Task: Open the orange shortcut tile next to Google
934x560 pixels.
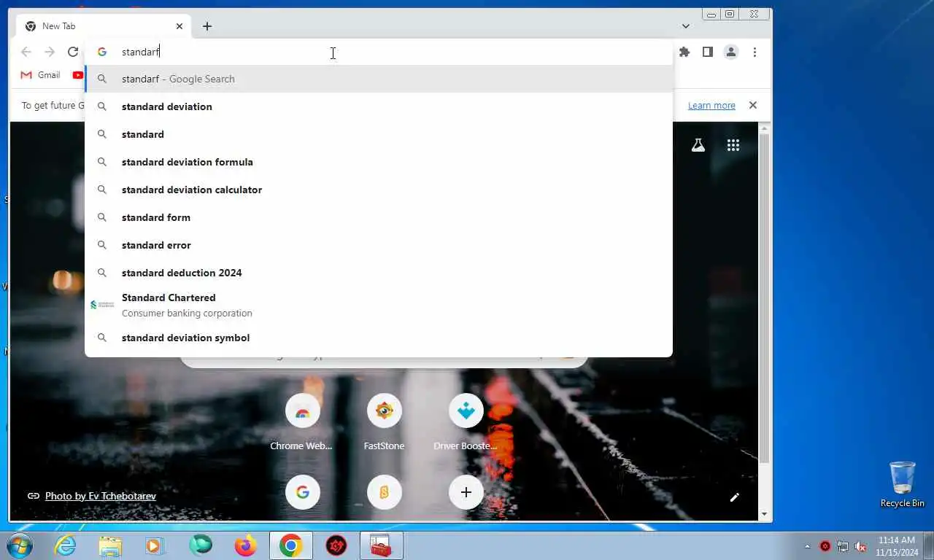Action: point(384,492)
